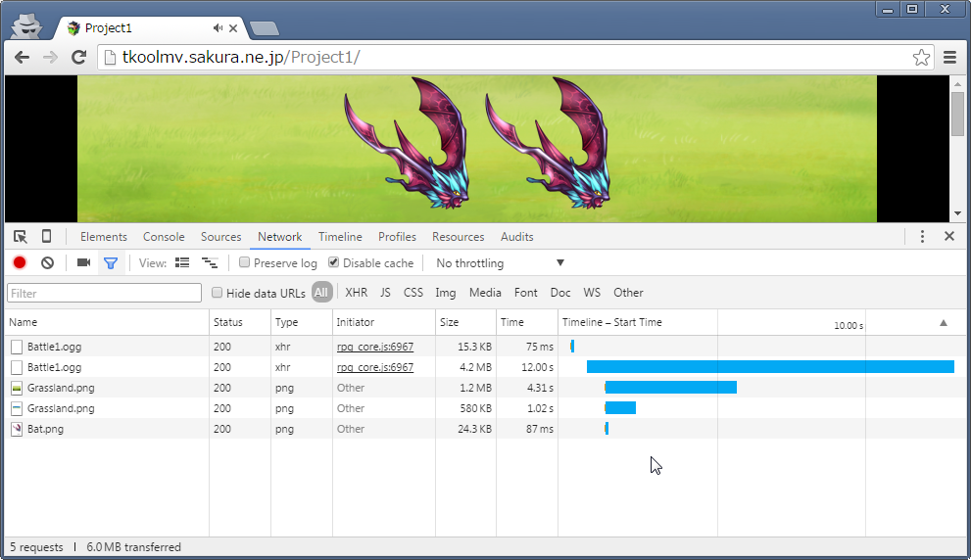971x560 pixels.
Task: Open a new tab button
Action: pos(265,28)
